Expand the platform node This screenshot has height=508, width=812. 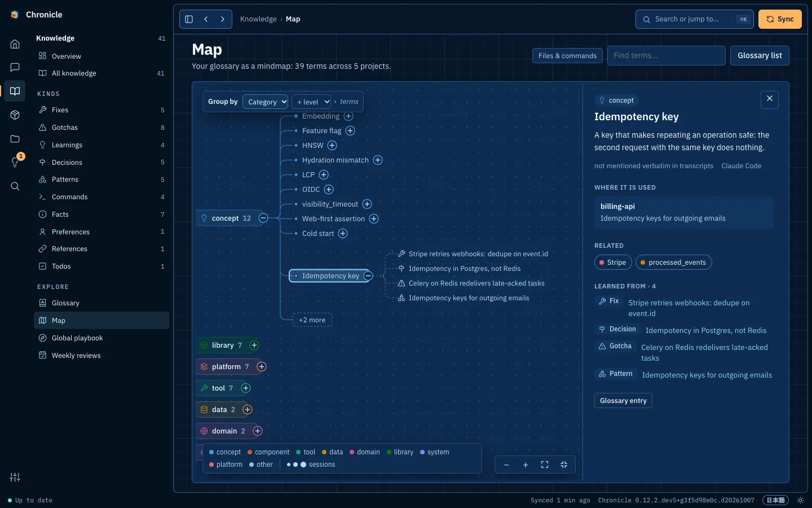262,367
